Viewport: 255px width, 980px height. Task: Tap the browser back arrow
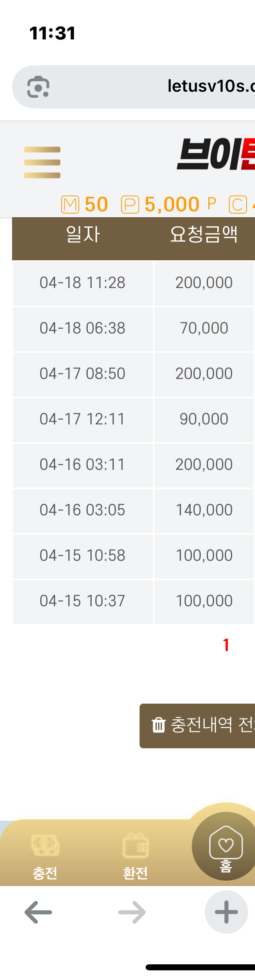click(x=38, y=912)
